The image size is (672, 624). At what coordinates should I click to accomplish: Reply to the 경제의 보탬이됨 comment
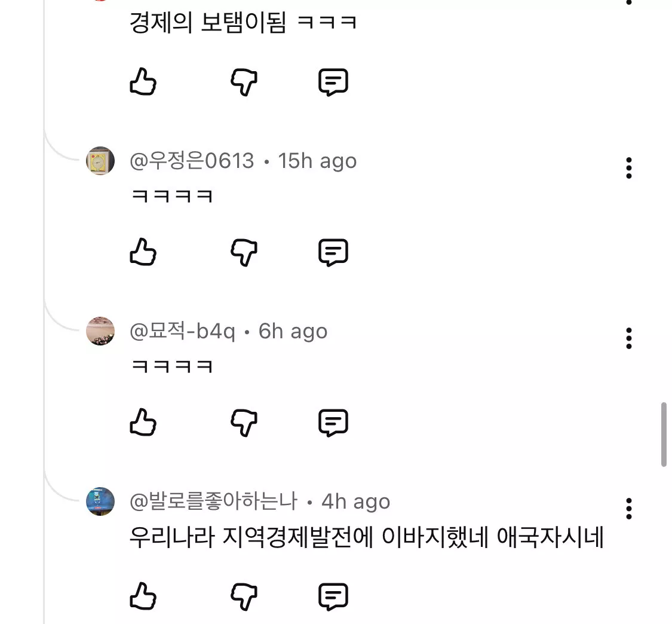pyautogui.click(x=333, y=82)
